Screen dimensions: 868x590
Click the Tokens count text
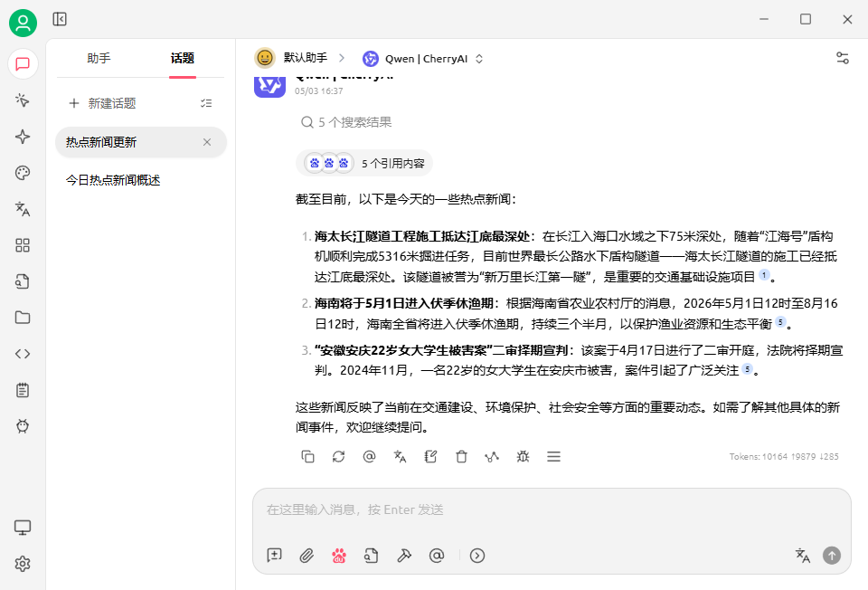tap(784, 456)
